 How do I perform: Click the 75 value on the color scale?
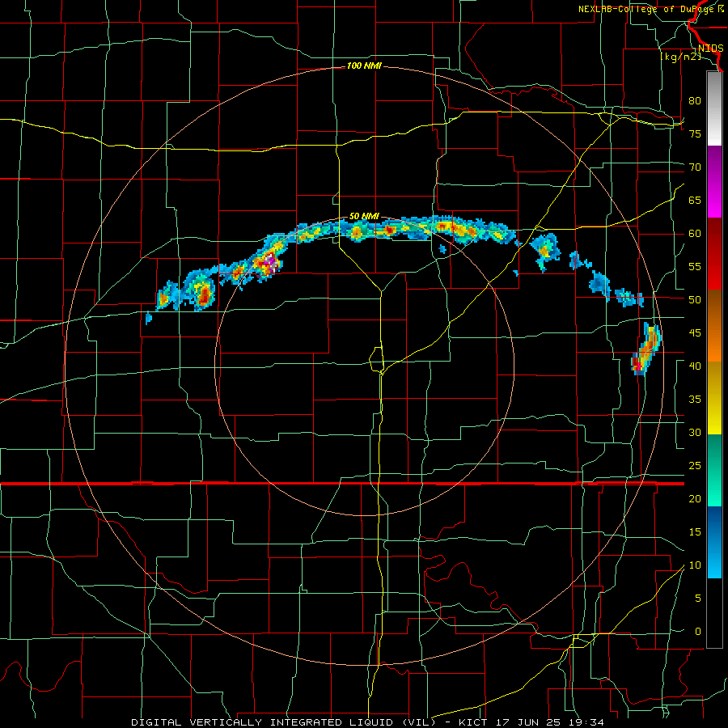point(695,133)
